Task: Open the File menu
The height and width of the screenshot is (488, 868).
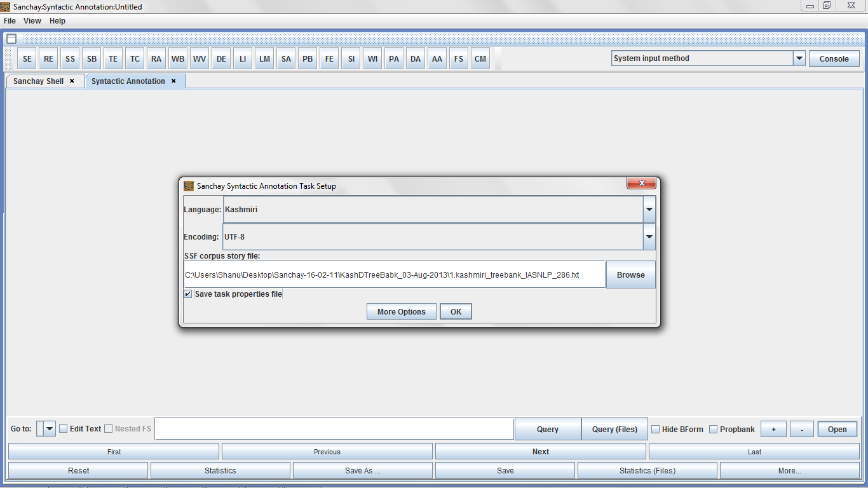Action: coord(10,21)
